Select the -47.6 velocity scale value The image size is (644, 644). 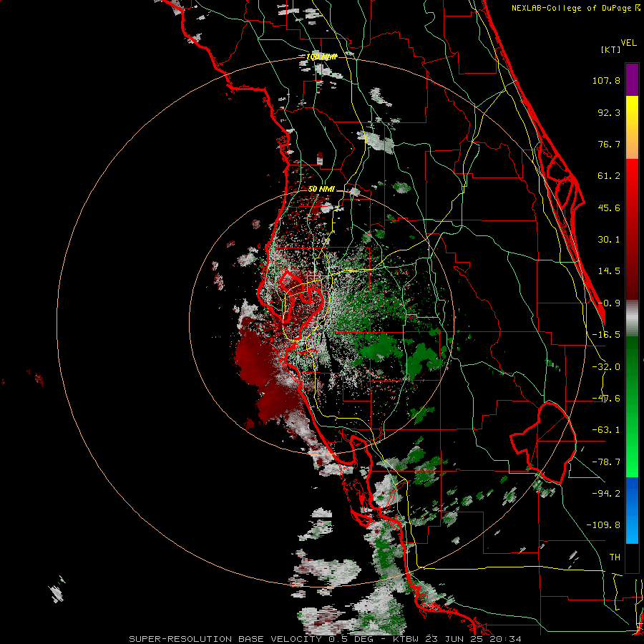[x=606, y=399]
